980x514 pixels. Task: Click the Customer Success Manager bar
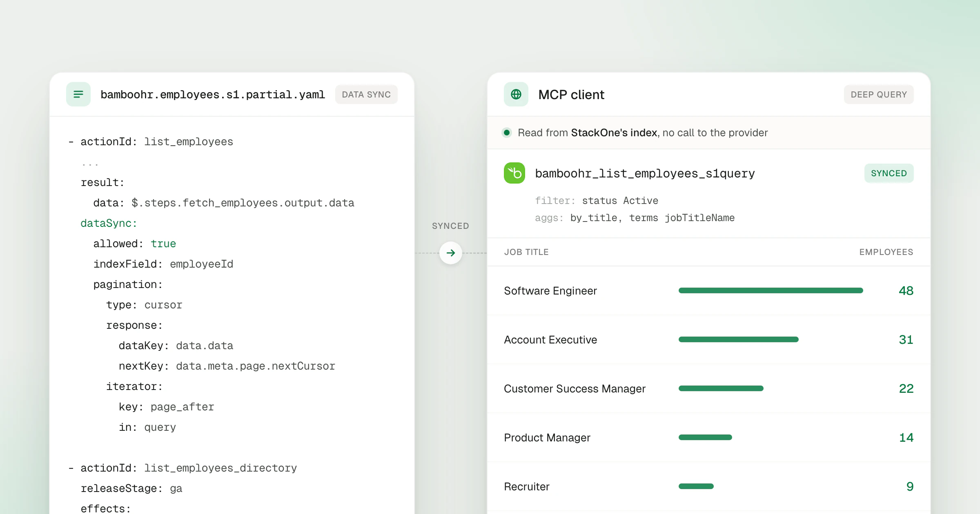coord(721,388)
